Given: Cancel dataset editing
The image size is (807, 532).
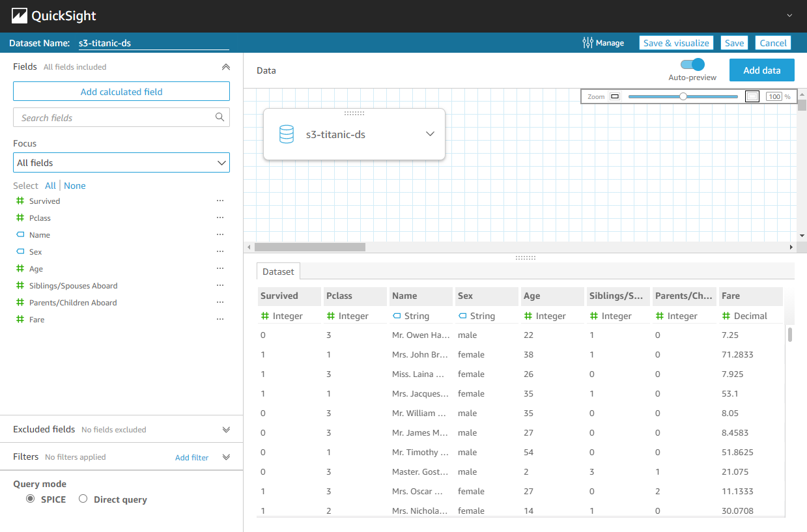Looking at the screenshot, I should (x=773, y=43).
